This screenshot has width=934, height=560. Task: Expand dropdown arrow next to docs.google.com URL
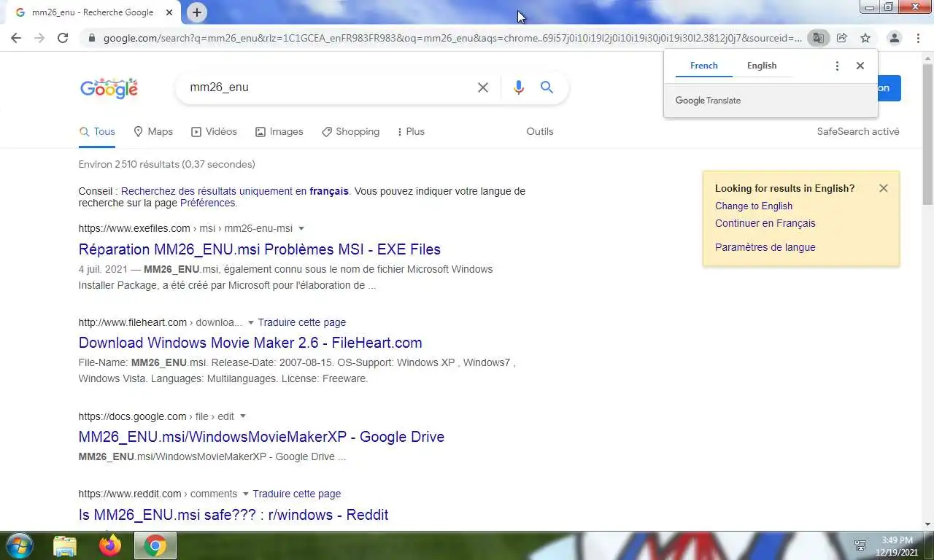[x=243, y=417]
